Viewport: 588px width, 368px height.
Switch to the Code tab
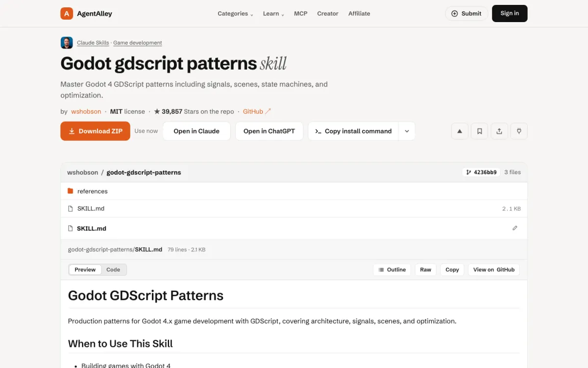[x=113, y=269]
